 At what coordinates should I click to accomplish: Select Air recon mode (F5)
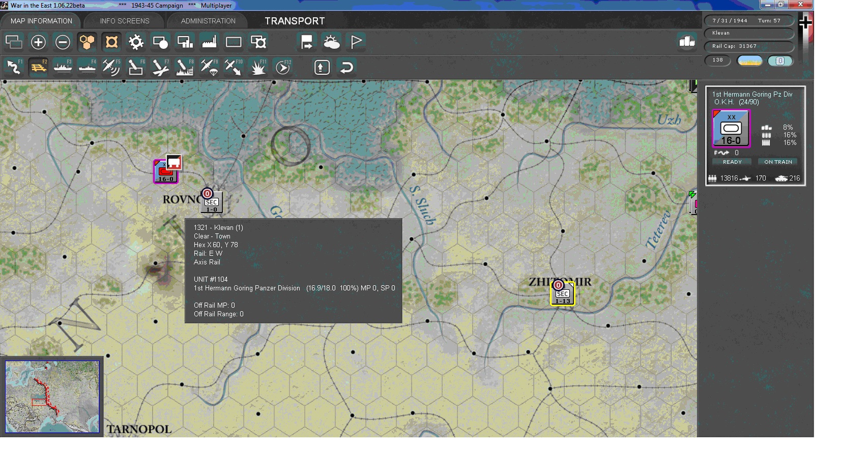coord(111,67)
